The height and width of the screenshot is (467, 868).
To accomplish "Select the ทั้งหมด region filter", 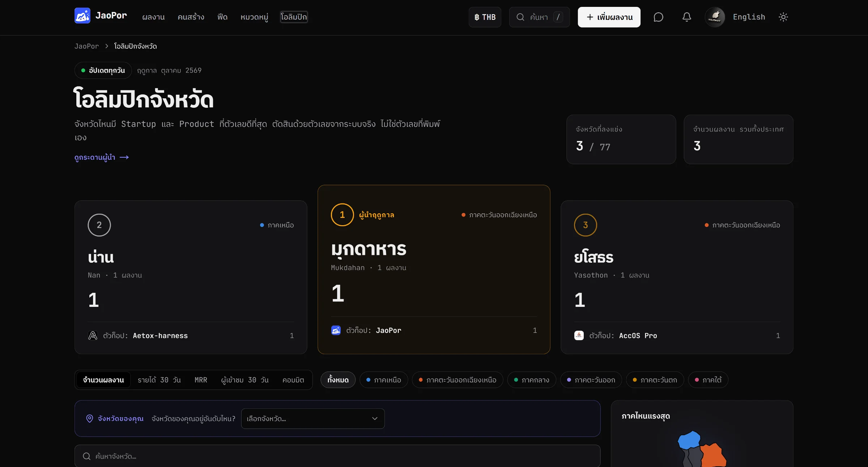I will (x=338, y=380).
